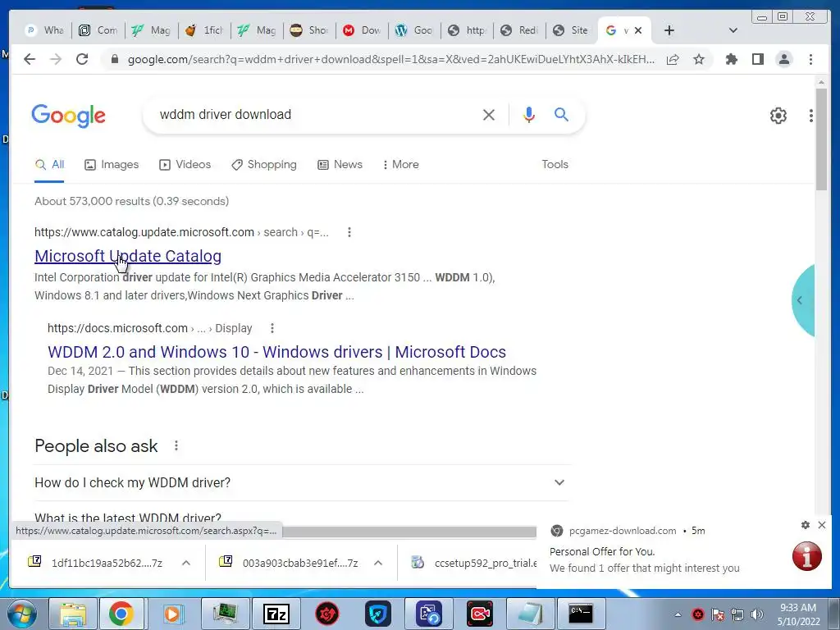Expand How do I check my WDDM driver

coord(302,482)
